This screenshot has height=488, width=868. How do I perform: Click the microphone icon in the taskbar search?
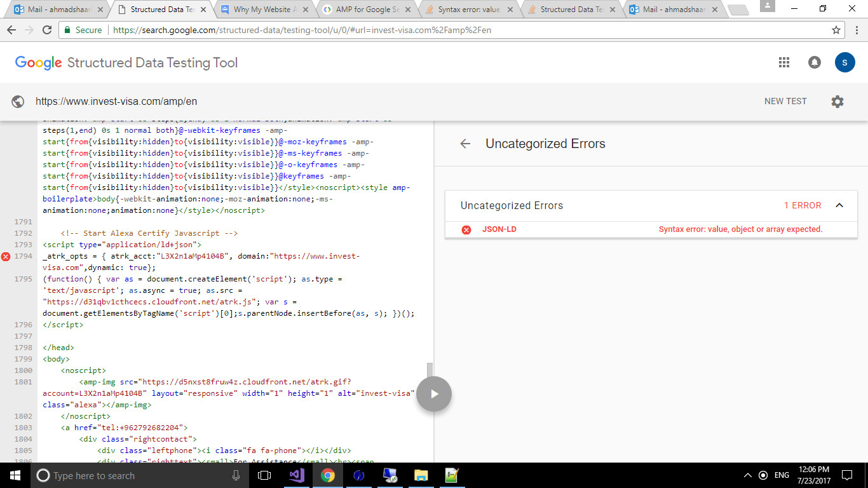pyautogui.click(x=236, y=475)
